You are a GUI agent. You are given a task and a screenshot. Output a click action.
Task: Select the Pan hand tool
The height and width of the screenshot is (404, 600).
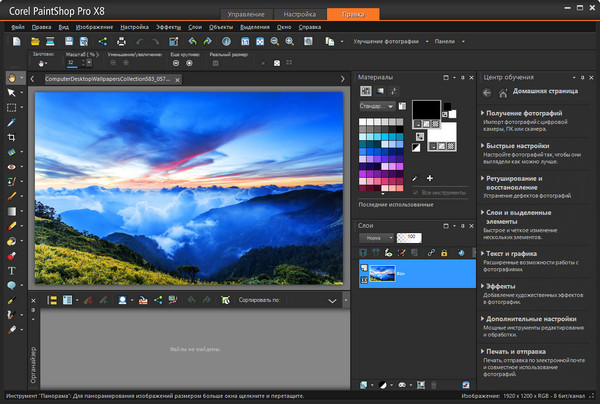tap(11, 76)
